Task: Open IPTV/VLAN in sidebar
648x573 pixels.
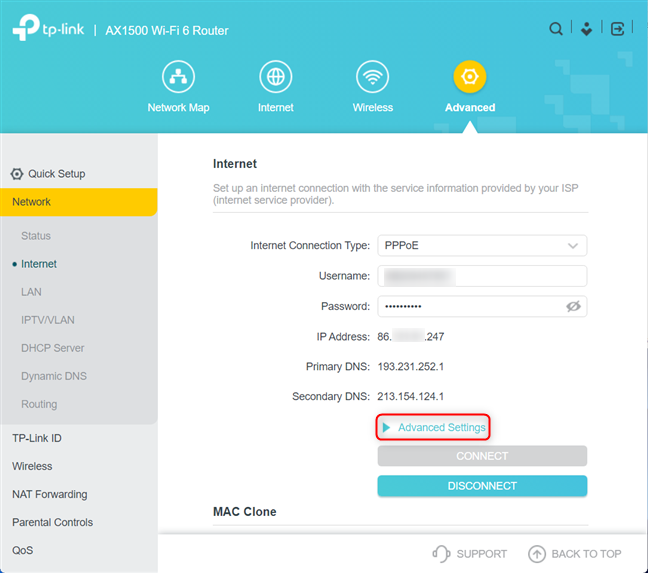Action: click(x=48, y=320)
